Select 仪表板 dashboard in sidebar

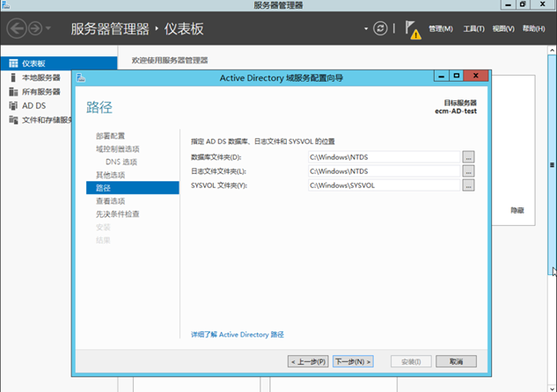tap(33, 63)
